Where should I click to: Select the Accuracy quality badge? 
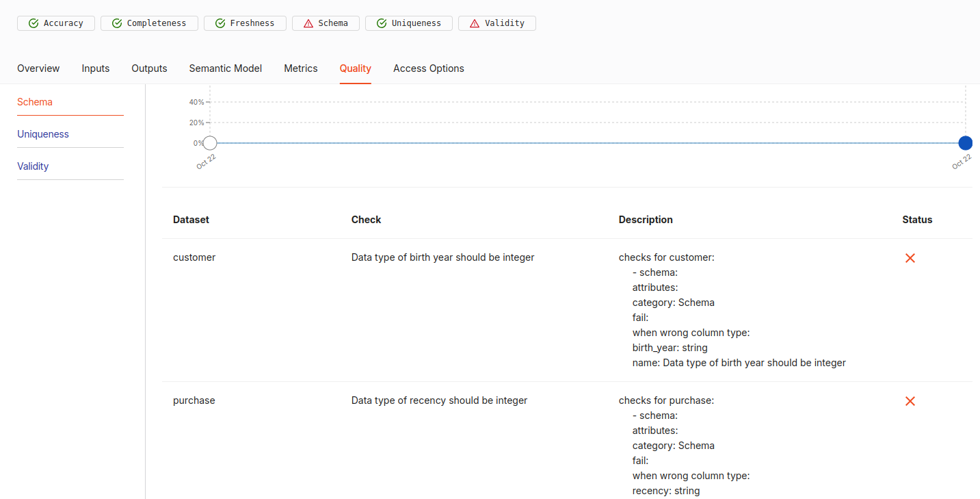[56, 23]
